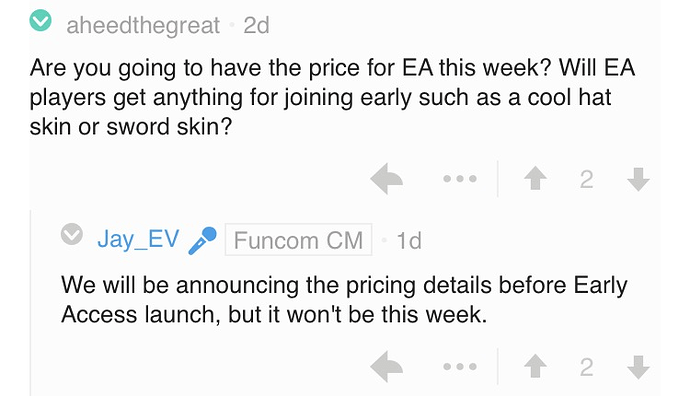This screenshot has width=690, height=396.
Task: Downvote Jay_EV's reply
Action: tap(638, 367)
